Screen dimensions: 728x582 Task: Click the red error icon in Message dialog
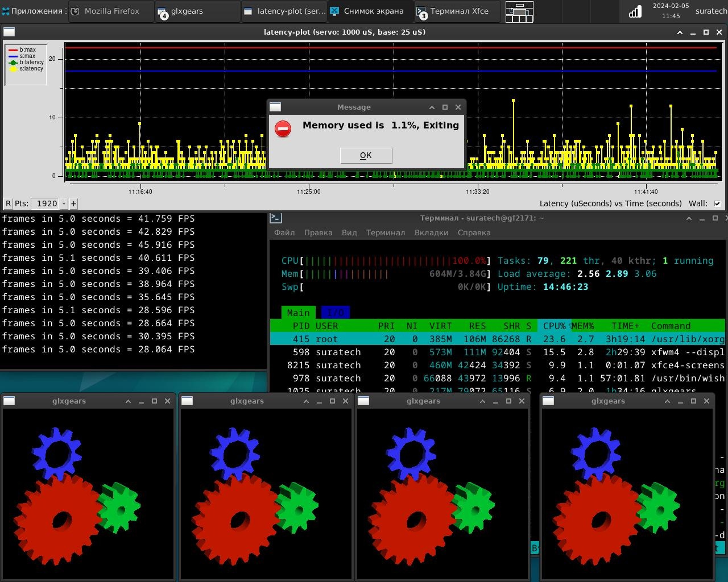(283, 128)
